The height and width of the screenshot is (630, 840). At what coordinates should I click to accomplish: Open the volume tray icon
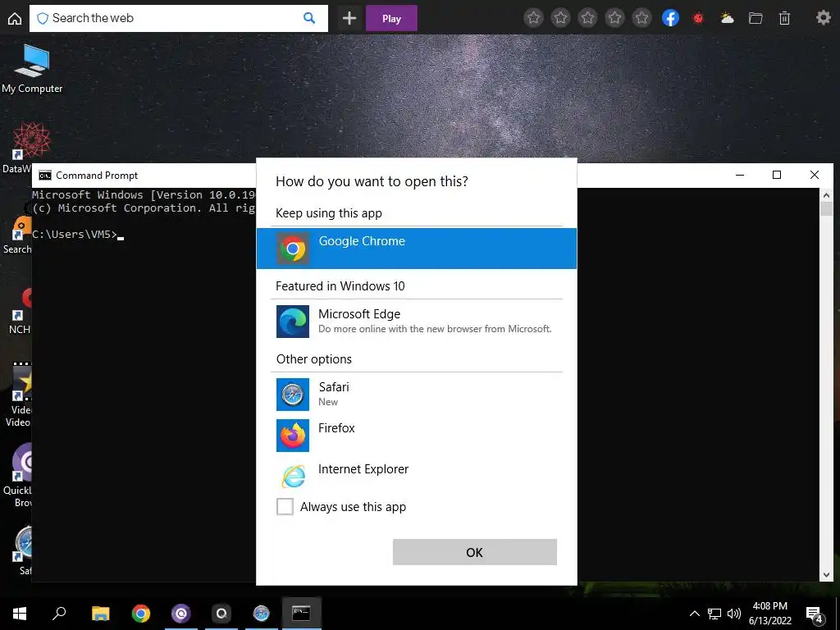[x=734, y=614]
